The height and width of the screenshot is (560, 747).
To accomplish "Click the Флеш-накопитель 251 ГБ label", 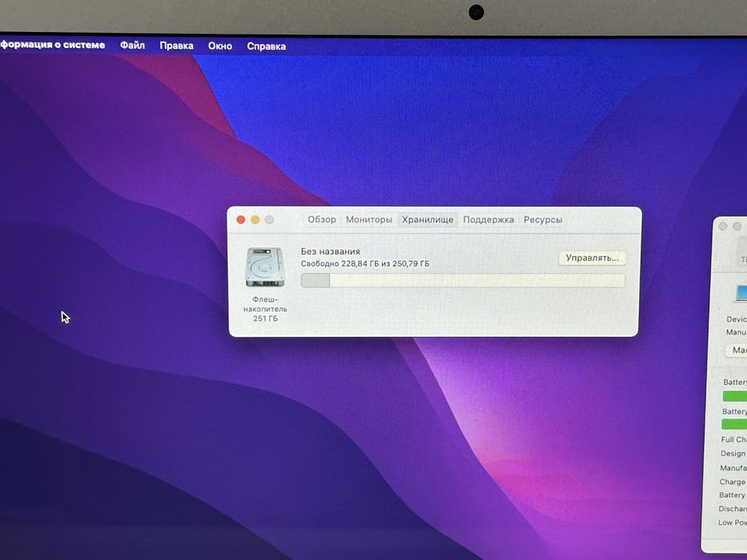I will coord(265,309).
